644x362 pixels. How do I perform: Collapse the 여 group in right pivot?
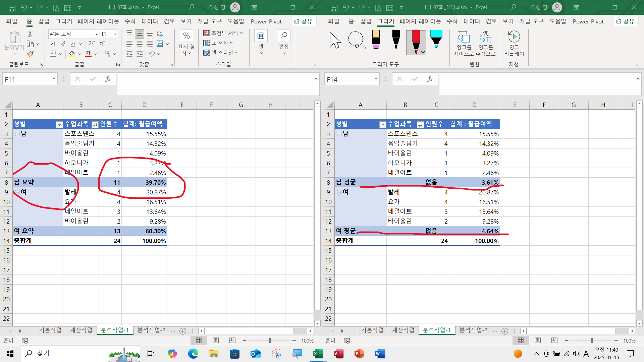pos(339,192)
